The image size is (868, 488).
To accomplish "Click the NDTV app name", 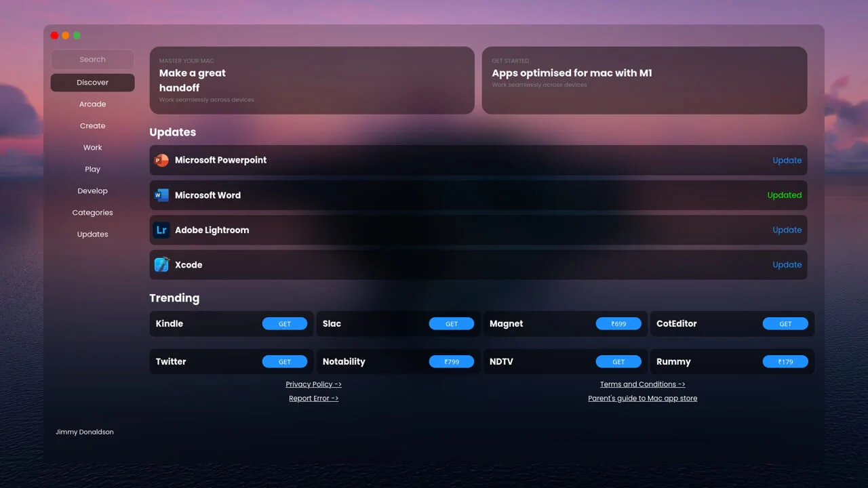I will pos(501,362).
